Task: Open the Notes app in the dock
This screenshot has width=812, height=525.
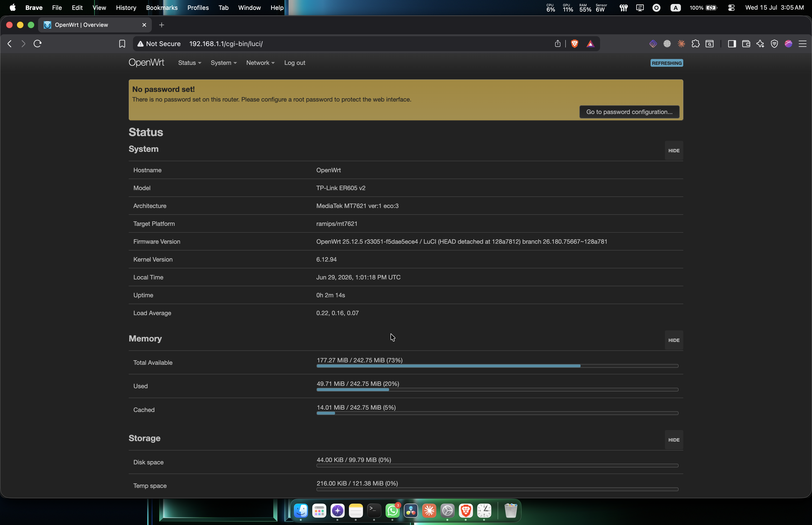Action: pos(356,511)
